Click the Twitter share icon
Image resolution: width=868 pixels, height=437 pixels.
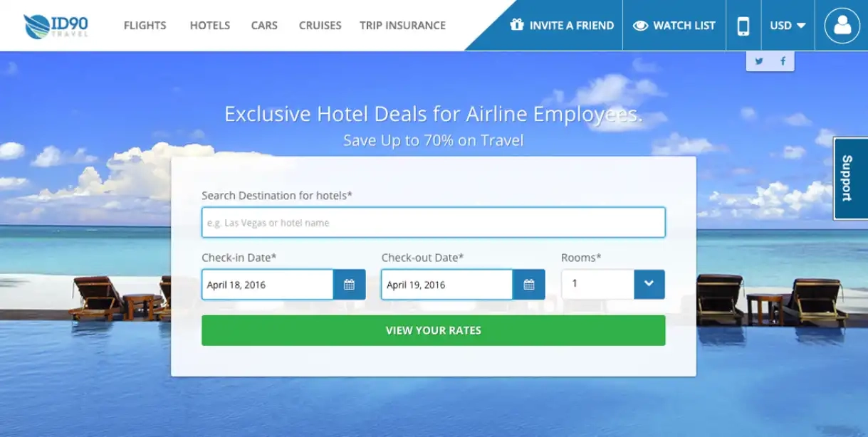(x=759, y=61)
